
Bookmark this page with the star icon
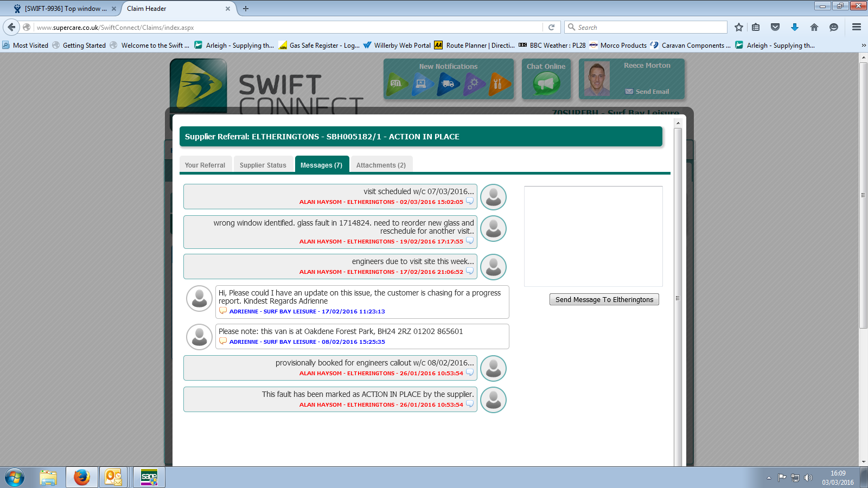(x=738, y=27)
